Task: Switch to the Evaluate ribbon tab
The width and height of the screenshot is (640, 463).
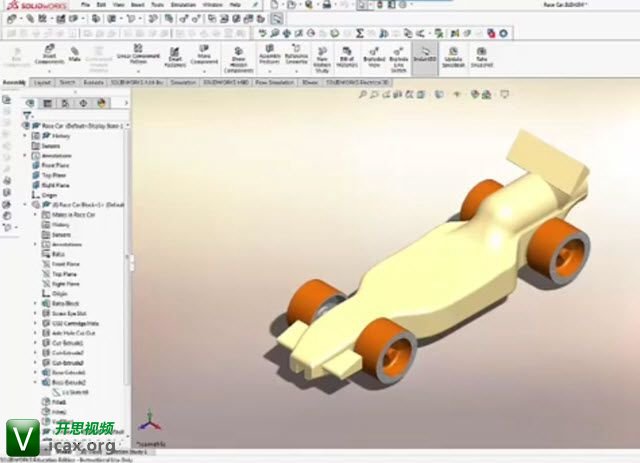Action: pos(93,82)
